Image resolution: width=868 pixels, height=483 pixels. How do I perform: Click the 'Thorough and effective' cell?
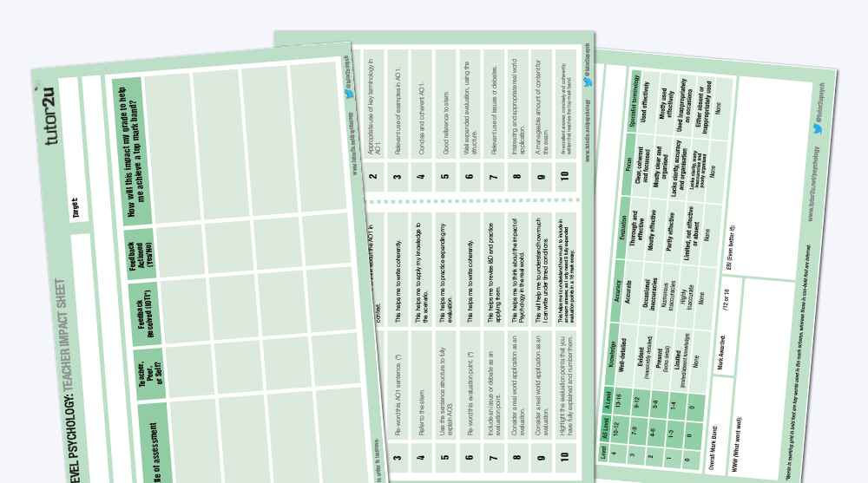click(x=637, y=230)
